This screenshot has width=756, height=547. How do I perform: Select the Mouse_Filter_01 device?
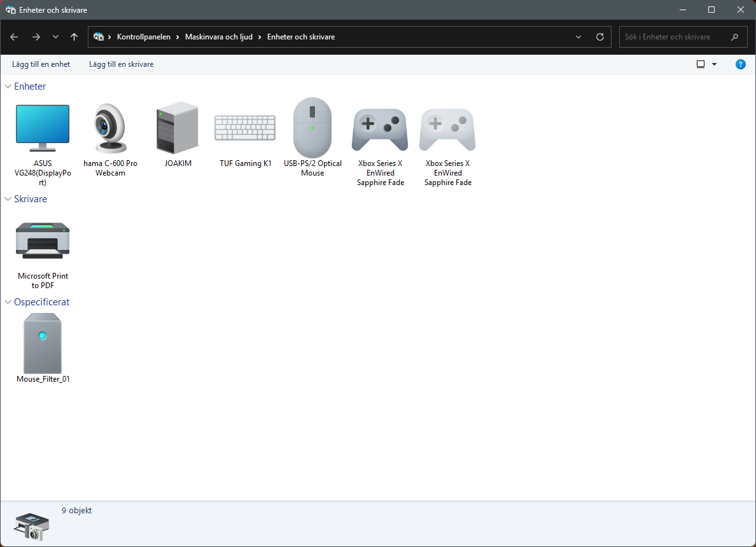click(43, 349)
